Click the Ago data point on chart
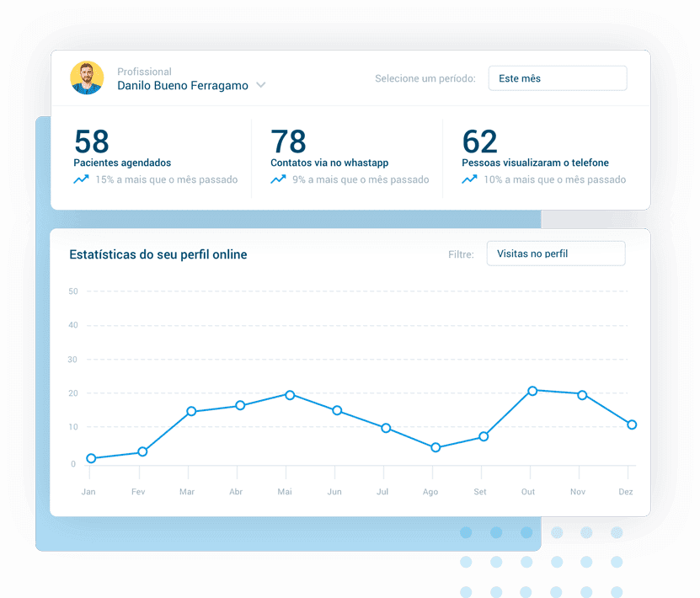This screenshot has height=598, width=700. click(435, 447)
